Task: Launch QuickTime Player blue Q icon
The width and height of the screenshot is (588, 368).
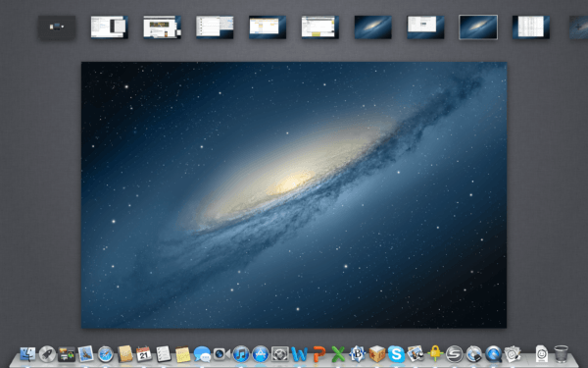Action: pos(494,354)
